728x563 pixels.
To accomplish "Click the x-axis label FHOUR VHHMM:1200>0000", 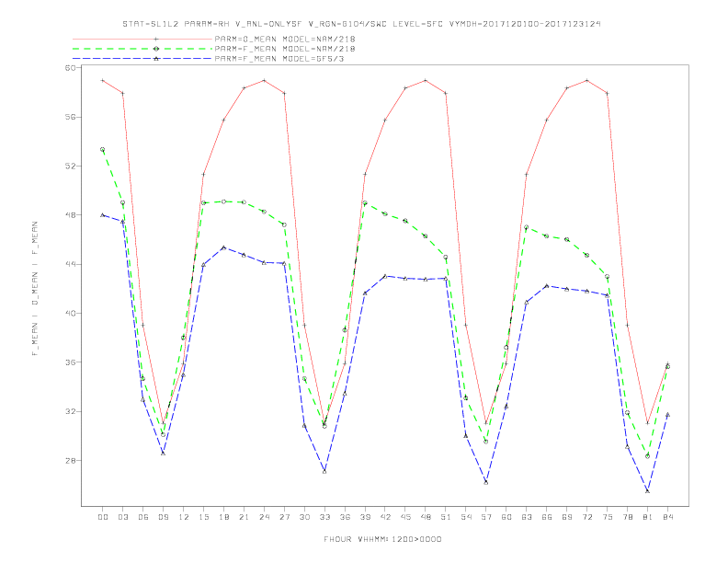I will tap(382, 539).
